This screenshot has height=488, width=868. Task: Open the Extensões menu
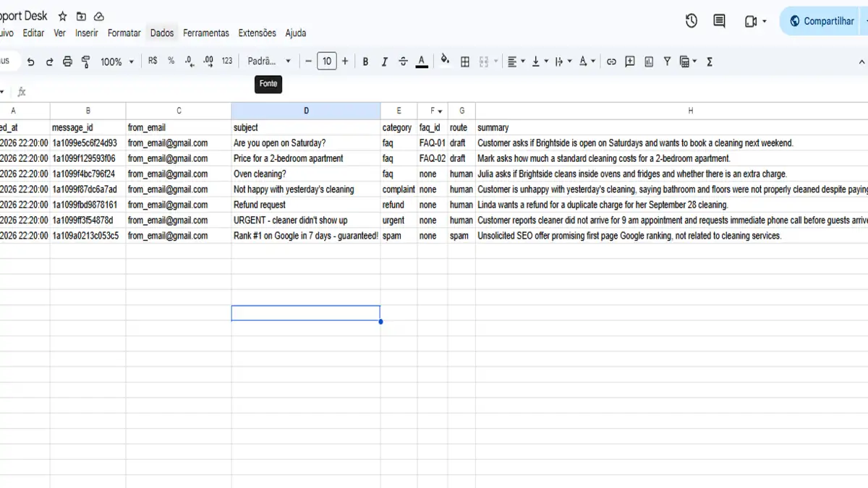click(258, 33)
